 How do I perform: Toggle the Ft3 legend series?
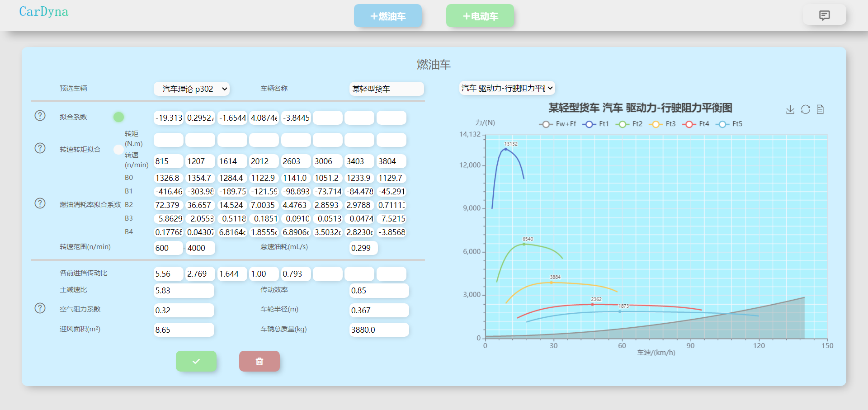click(x=662, y=124)
